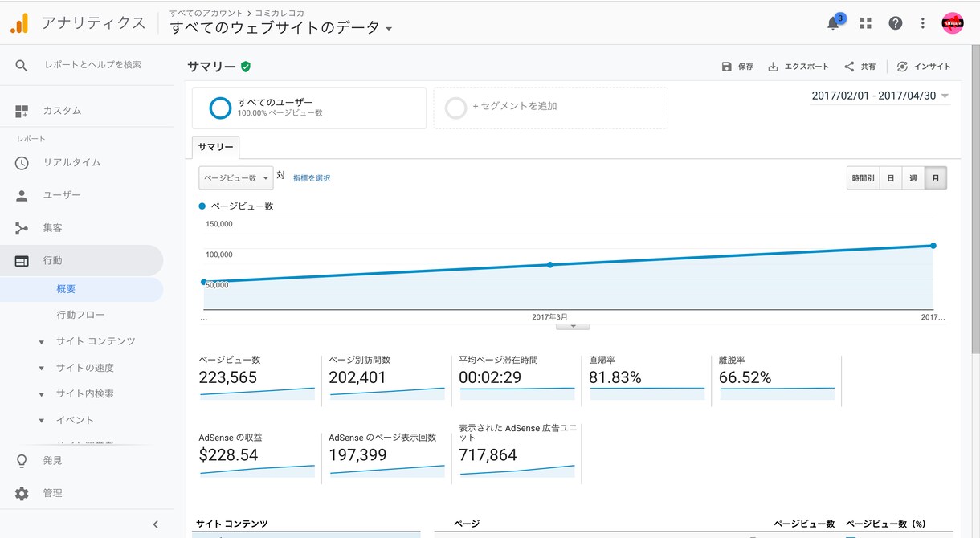Click the green verified shield icon
The width and height of the screenshot is (980, 538).
coord(246,67)
